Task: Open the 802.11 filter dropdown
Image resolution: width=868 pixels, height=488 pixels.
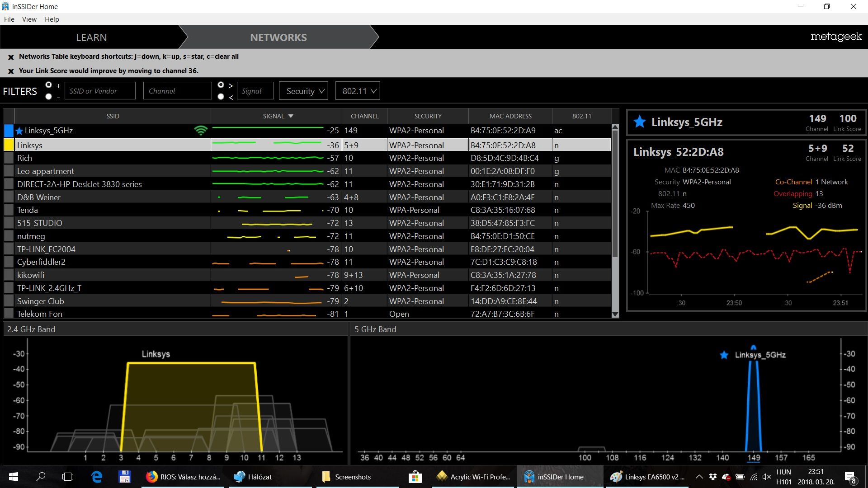Action: [358, 91]
